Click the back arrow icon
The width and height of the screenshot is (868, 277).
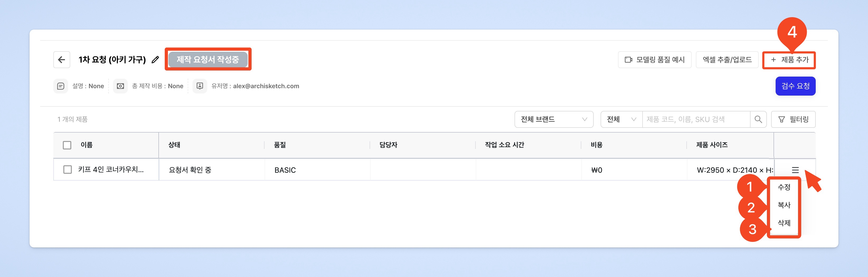[x=61, y=60]
